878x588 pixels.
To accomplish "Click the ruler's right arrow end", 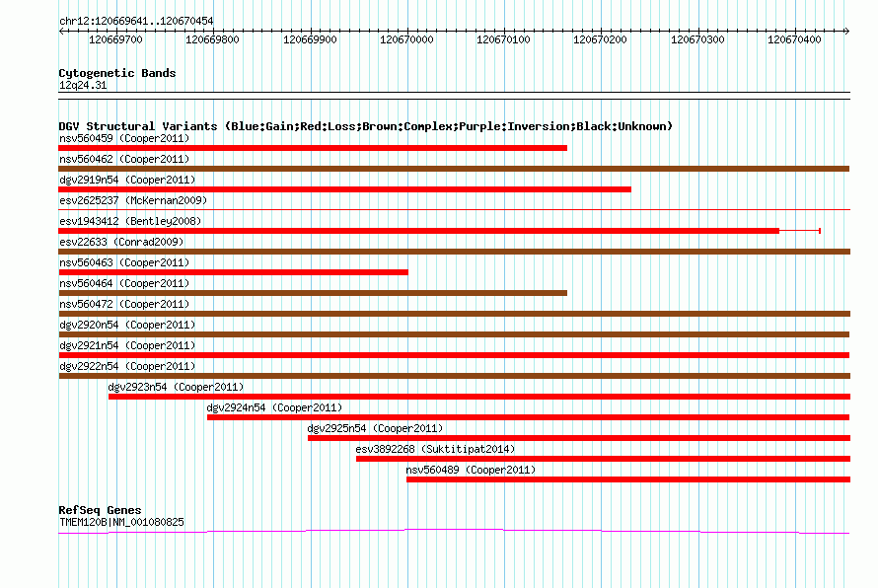I will (847, 32).
